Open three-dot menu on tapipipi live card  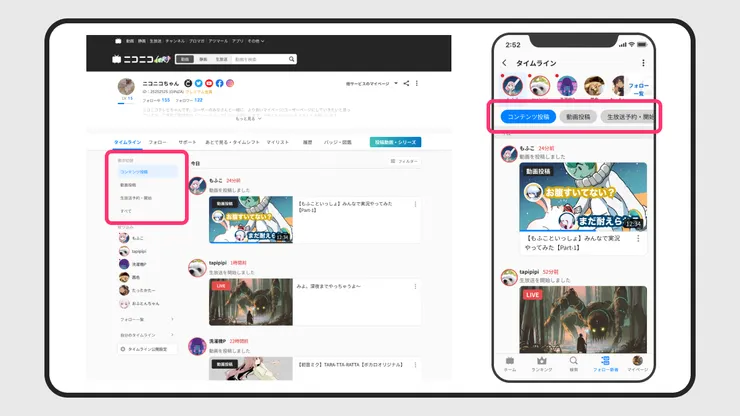click(x=415, y=287)
